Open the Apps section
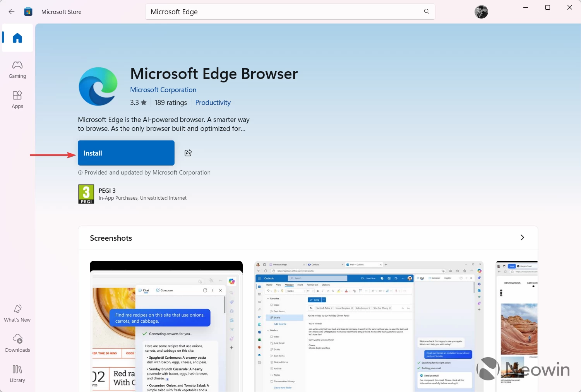 click(17, 99)
